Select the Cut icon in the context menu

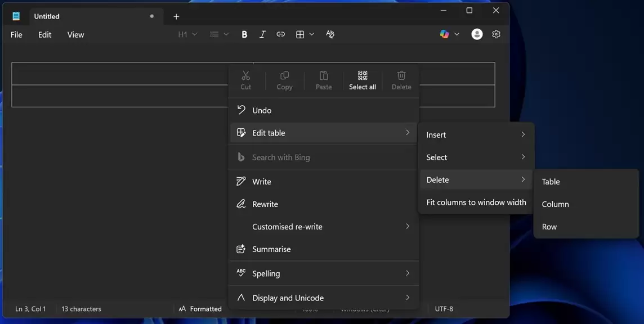point(245,79)
